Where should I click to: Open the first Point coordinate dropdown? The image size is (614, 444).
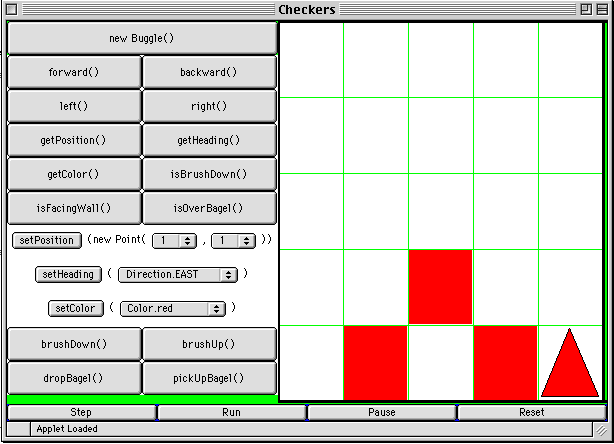[x=172, y=240]
